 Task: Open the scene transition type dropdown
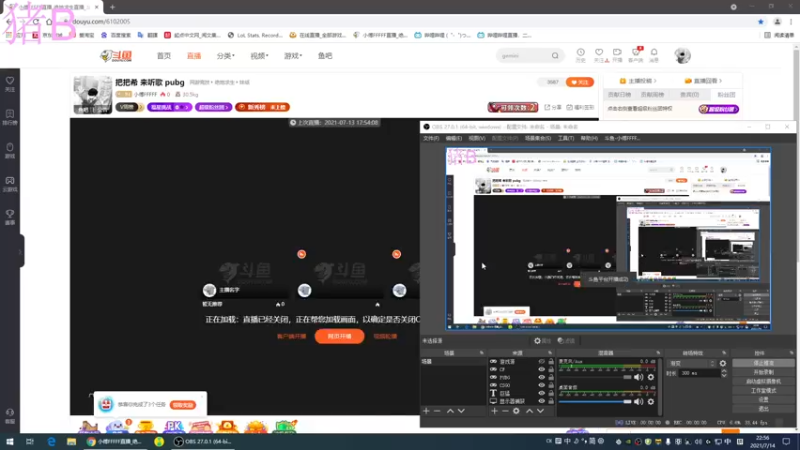pyautogui.click(x=691, y=364)
